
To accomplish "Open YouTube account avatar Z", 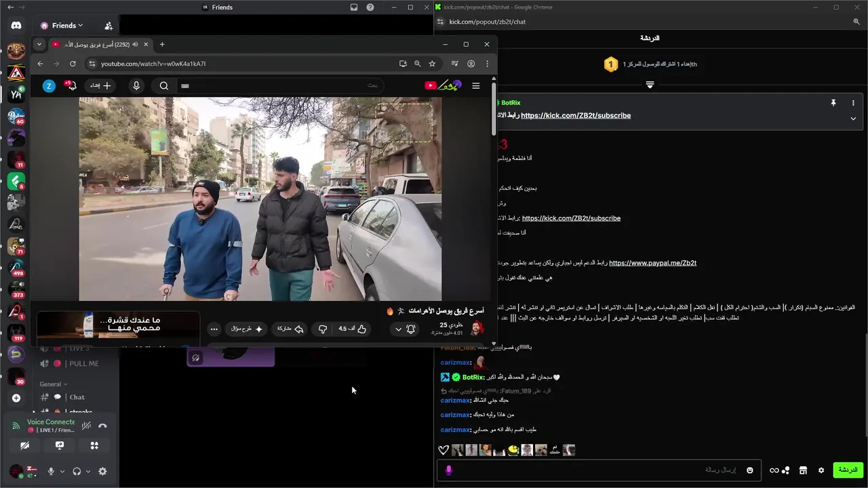I will 49,85.
